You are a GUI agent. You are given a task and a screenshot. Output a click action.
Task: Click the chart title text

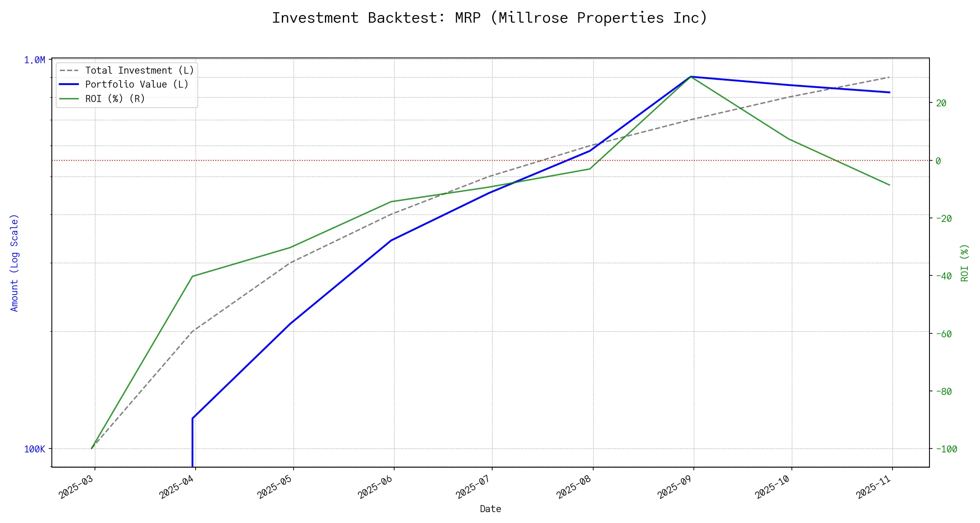(490, 18)
